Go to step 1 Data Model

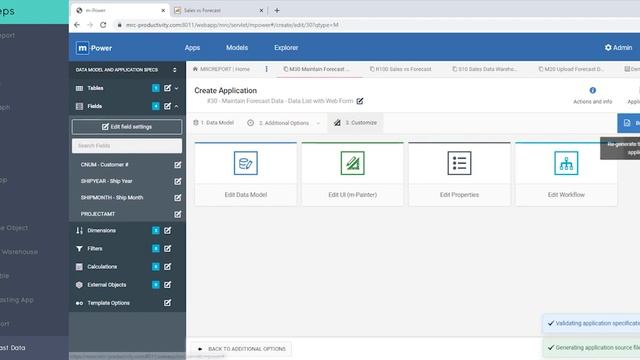(x=213, y=122)
